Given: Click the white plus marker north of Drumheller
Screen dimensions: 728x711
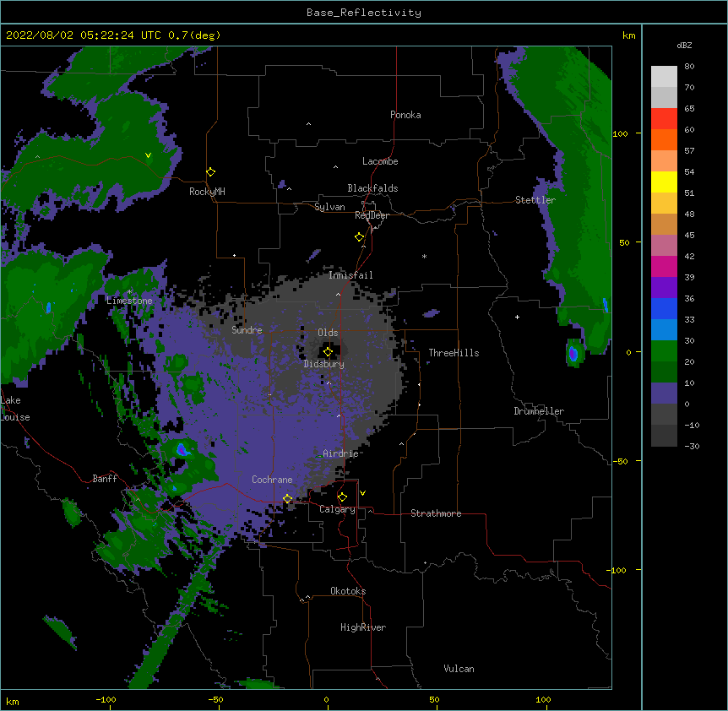Looking at the screenshot, I should click(x=517, y=317).
